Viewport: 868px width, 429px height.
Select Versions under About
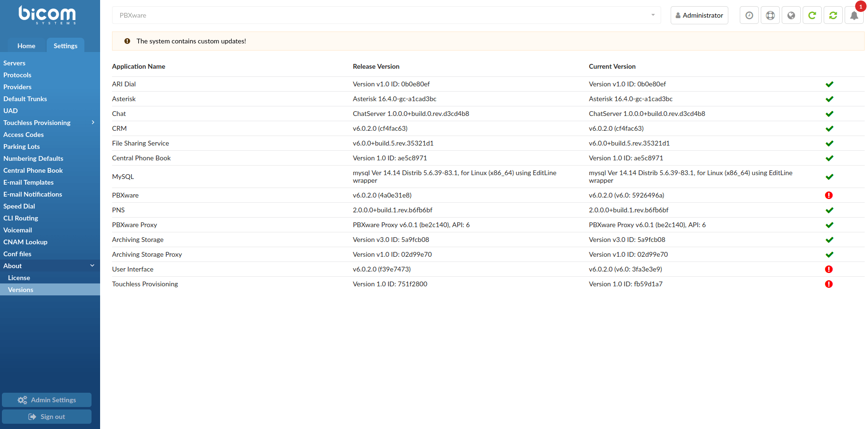20,290
